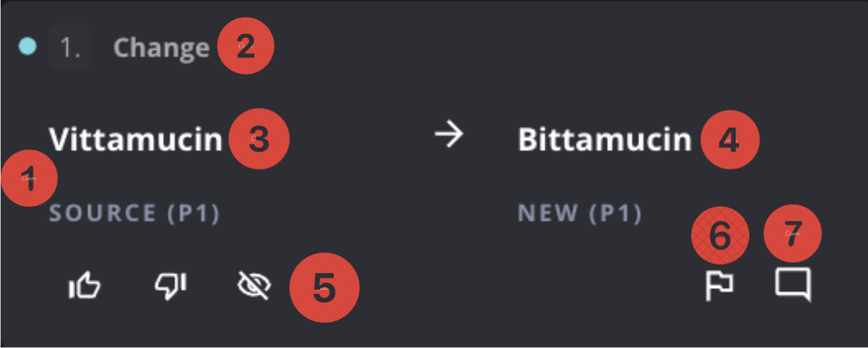Click red annotation marker 3
The width and height of the screenshot is (868, 348).
click(x=259, y=140)
